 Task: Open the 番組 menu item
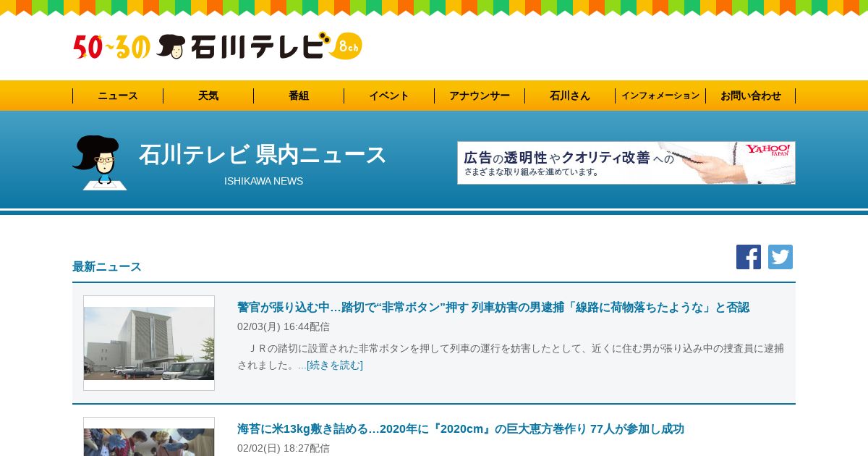pos(299,96)
